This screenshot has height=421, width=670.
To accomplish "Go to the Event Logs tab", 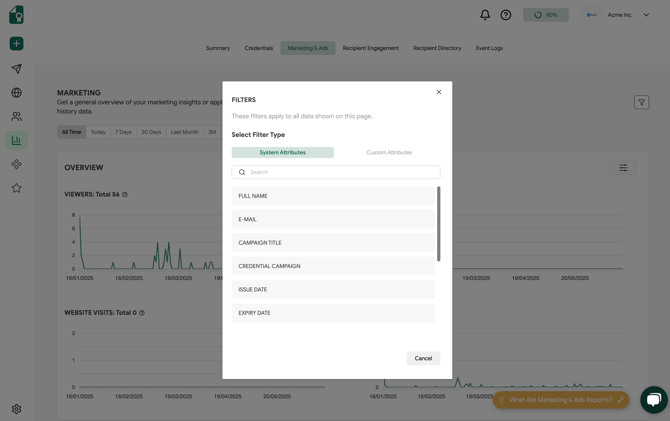I will point(489,48).
